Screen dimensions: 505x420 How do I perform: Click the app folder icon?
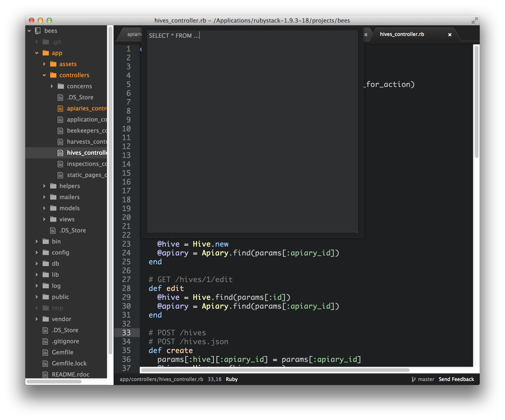pos(46,53)
